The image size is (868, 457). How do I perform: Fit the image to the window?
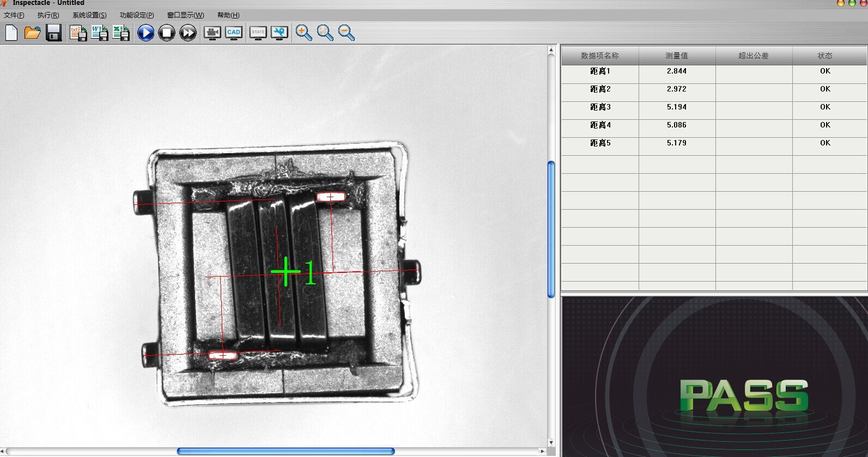click(325, 33)
